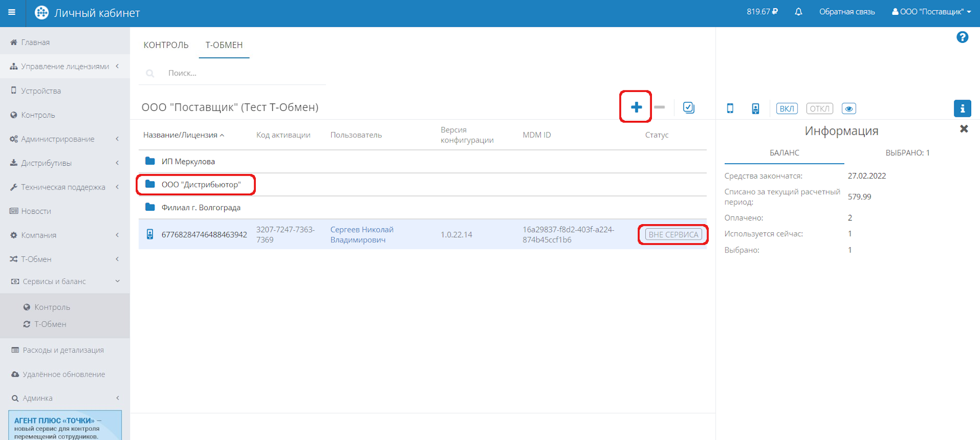This screenshot has height=440, width=980.
Task: Click Обратная связь in top bar
Action: point(847,12)
